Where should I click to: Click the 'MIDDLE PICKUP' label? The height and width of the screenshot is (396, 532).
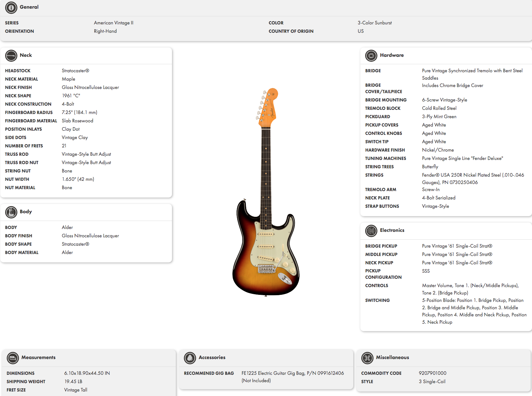(381, 254)
